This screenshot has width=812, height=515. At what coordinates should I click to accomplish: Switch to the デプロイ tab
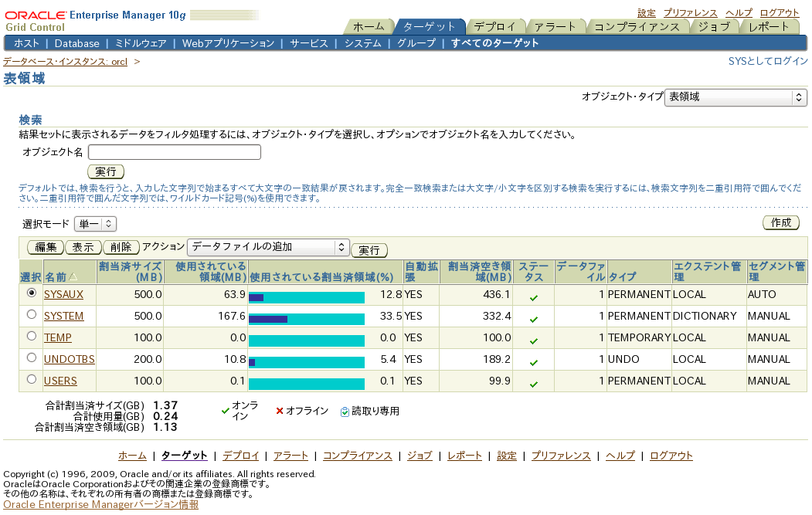(x=495, y=26)
